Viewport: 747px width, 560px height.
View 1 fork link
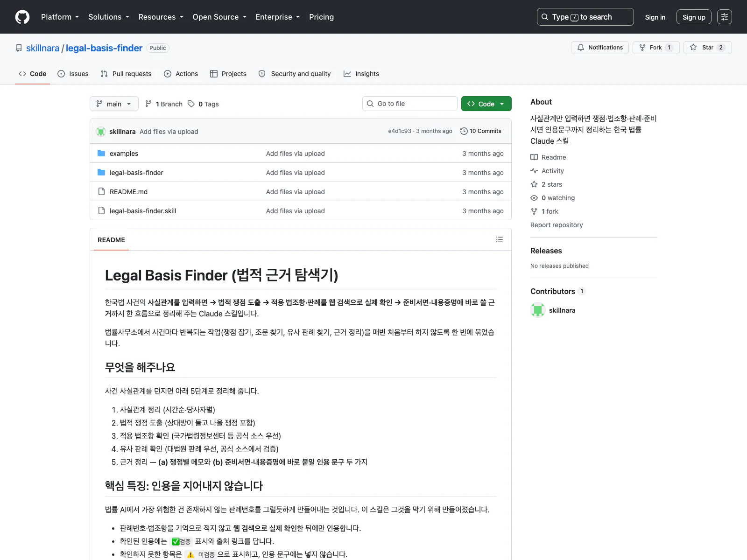pyautogui.click(x=544, y=211)
